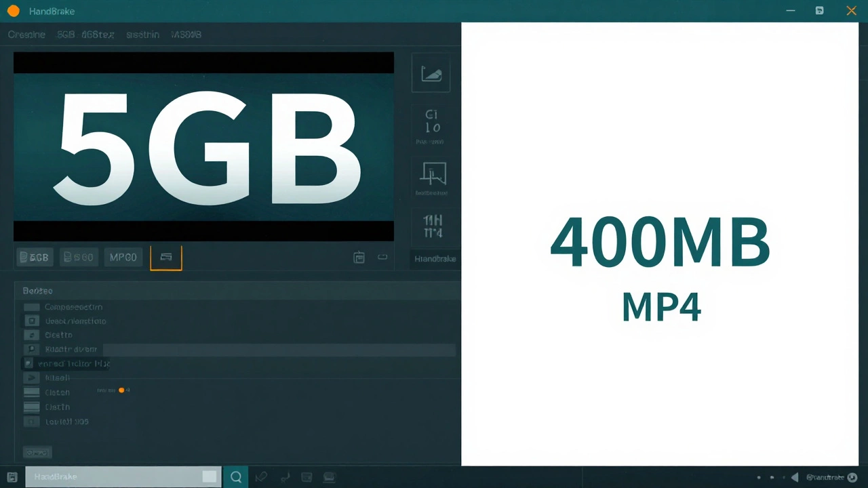Viewport: 868px width, 488px height.
Task: Click the orange progress dot indicator
Action: pos(121,390)
